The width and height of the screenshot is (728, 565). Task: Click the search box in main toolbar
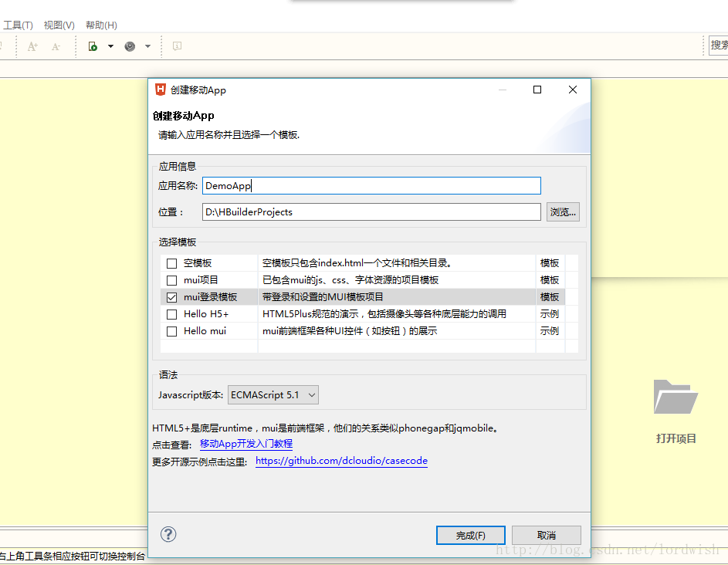coord(718,46)
